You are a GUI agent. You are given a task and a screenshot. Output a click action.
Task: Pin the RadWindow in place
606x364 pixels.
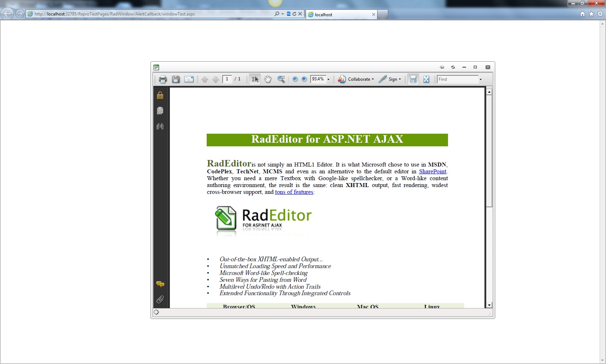(x=442, y=67)
